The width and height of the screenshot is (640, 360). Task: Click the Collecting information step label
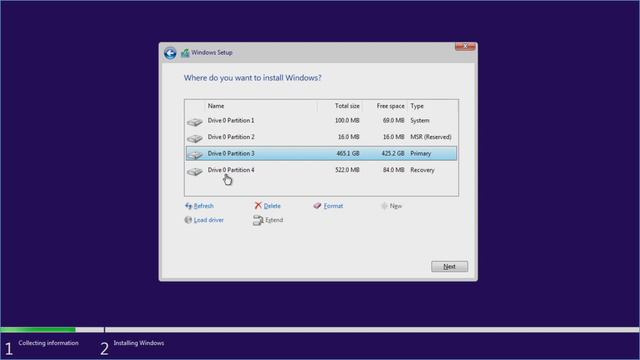[x=48, y=343]
